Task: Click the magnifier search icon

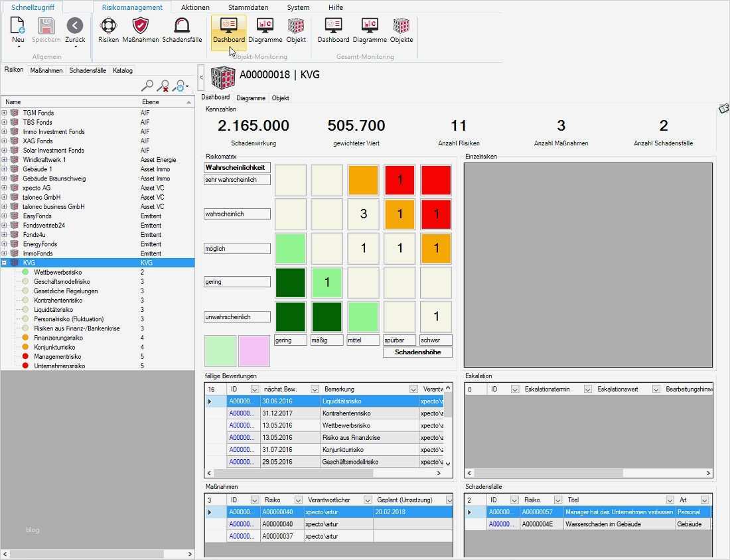Action: [147, 86]
